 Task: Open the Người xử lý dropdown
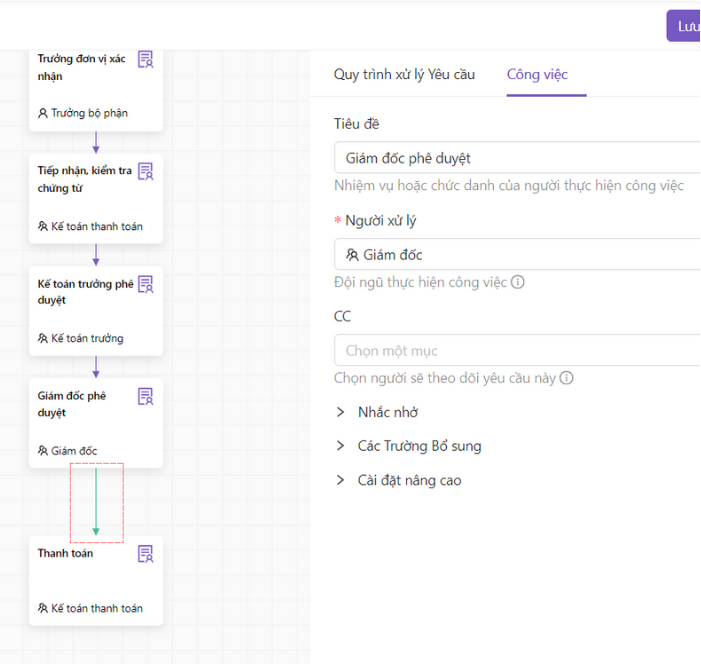(517, 255)
